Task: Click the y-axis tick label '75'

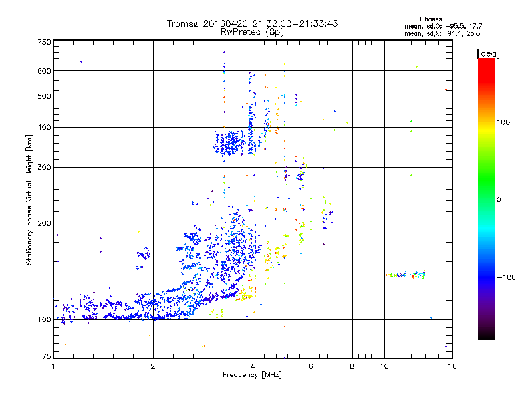Action: pos(47,356)
